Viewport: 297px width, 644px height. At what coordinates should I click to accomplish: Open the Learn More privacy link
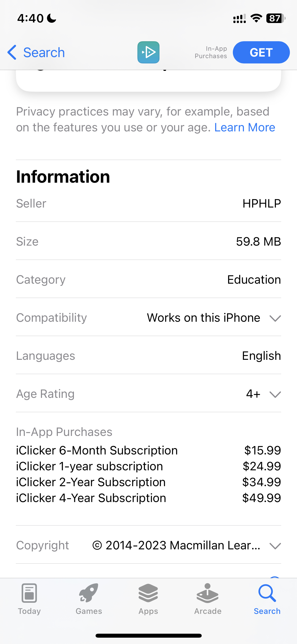click(x=245, y=127)
